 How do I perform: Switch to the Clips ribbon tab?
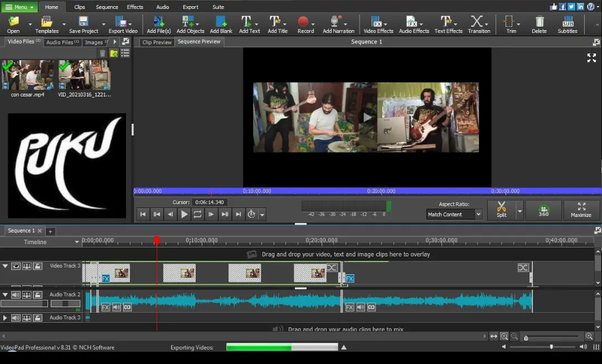(x=80, y=7)
